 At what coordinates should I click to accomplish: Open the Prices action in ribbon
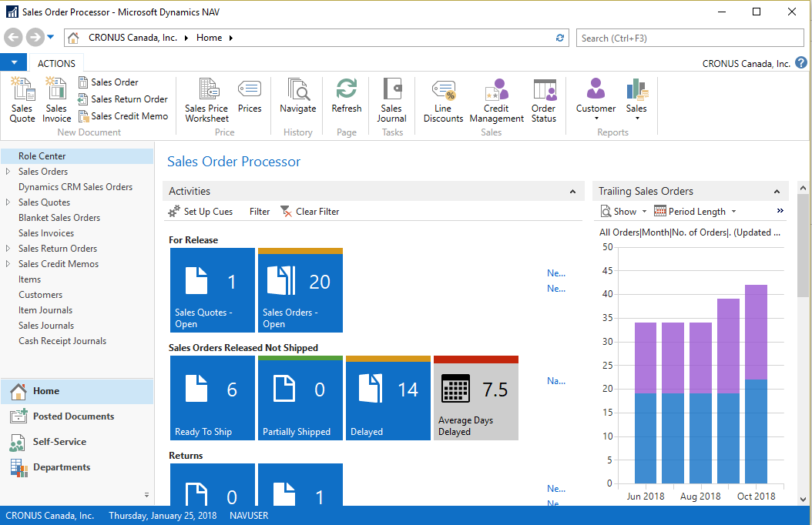pyautogui.click(x=250, y=95)
